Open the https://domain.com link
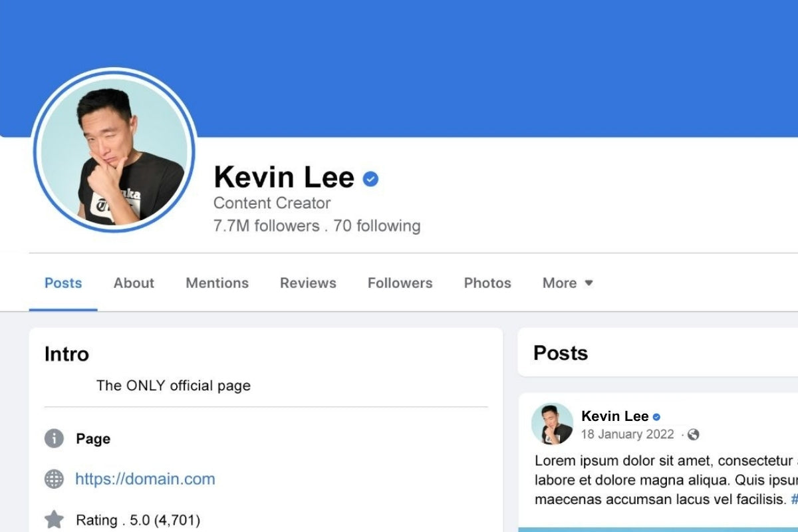 145,479
